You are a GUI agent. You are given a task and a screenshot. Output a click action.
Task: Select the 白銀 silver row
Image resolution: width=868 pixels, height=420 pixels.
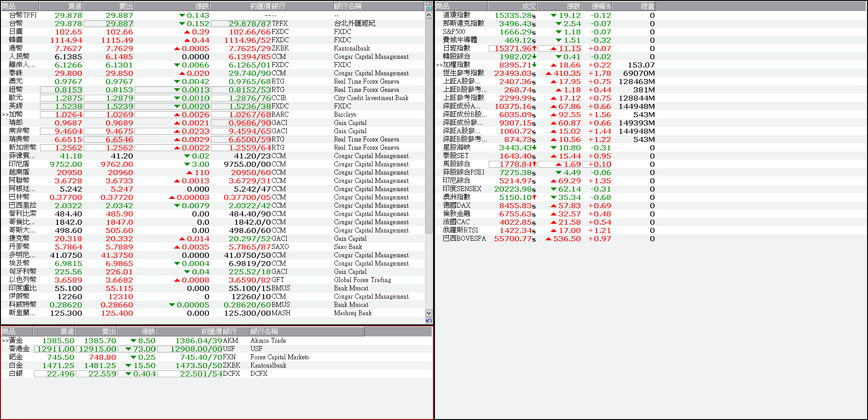216,374
